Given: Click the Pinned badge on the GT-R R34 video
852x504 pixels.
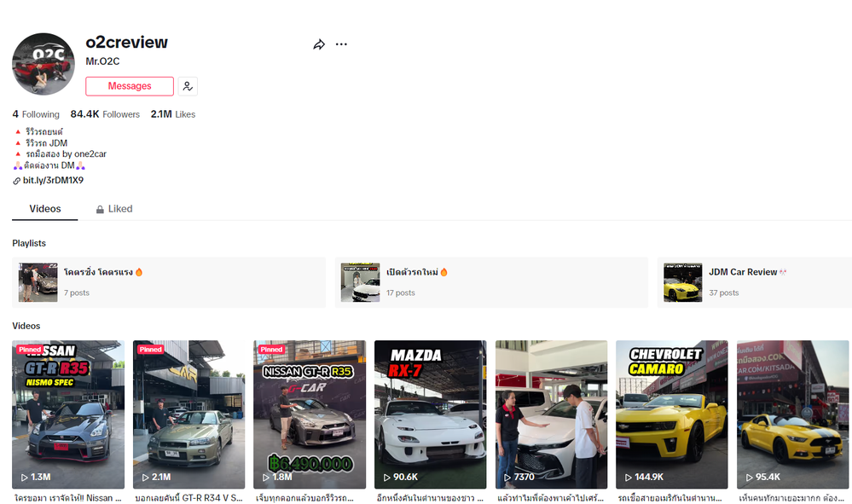Looking at the screenshot, I should point(149,349).
